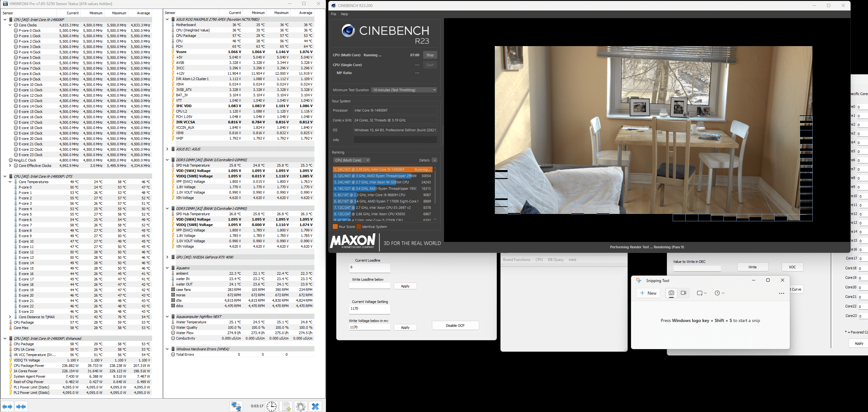This screenshot has height=412, width=868.
Task: Click the Write Voltage below in mv field
Action: click(x=369, y=327)
